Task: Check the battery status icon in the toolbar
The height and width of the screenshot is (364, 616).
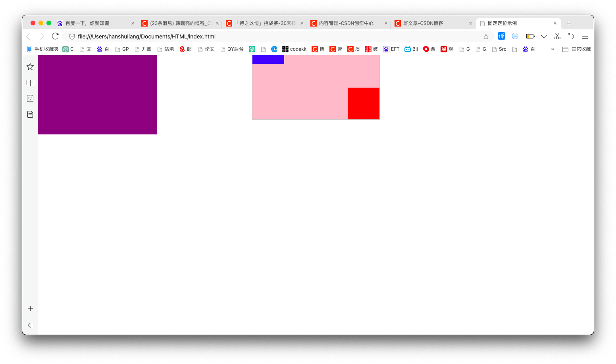Action: tap(530, 36)
